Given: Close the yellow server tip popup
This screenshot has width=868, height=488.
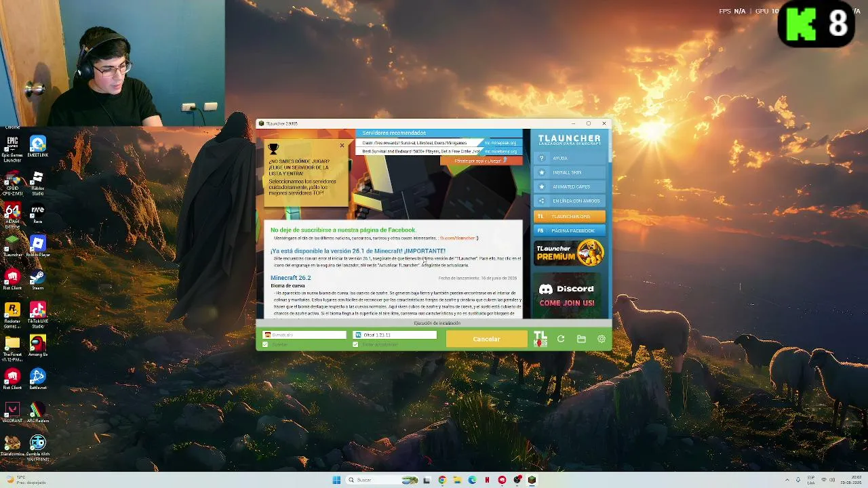Looking at the screenshot, I should coord(342,146).
